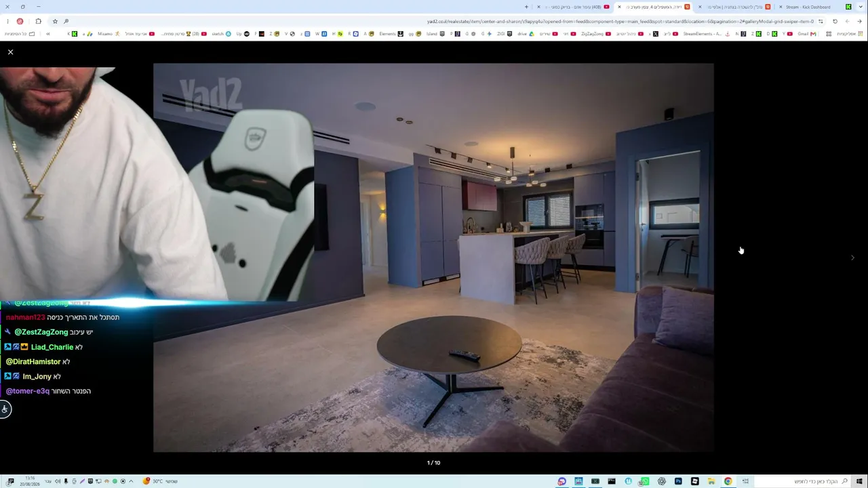Open ChatGPT from the taskbar
Screen dimensions: 868x488
click(x=661, y=481)
